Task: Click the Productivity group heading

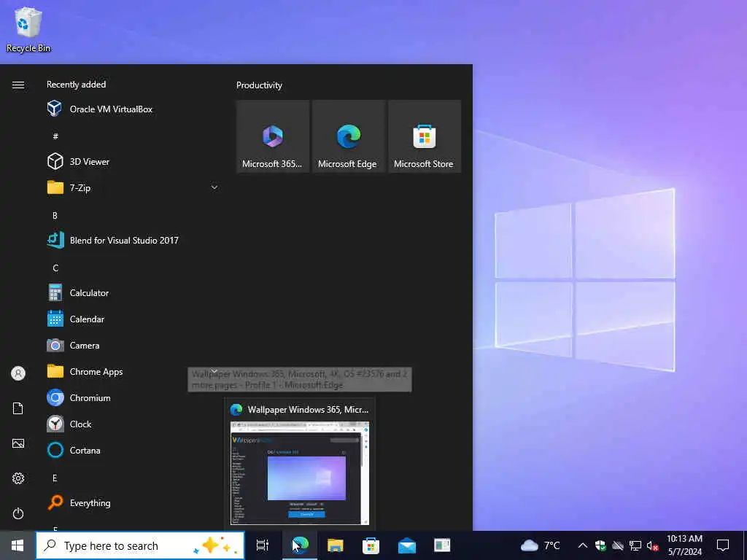Action: click(259, 85)
